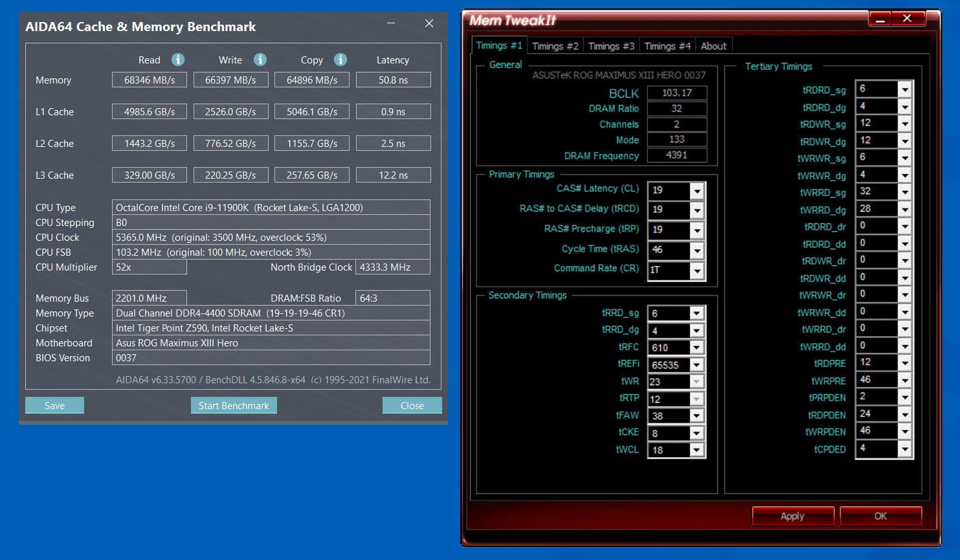This screenshot has width=960, height=560.
Task: Click the Read info icon in AIDA64
Action: [178, 60]
